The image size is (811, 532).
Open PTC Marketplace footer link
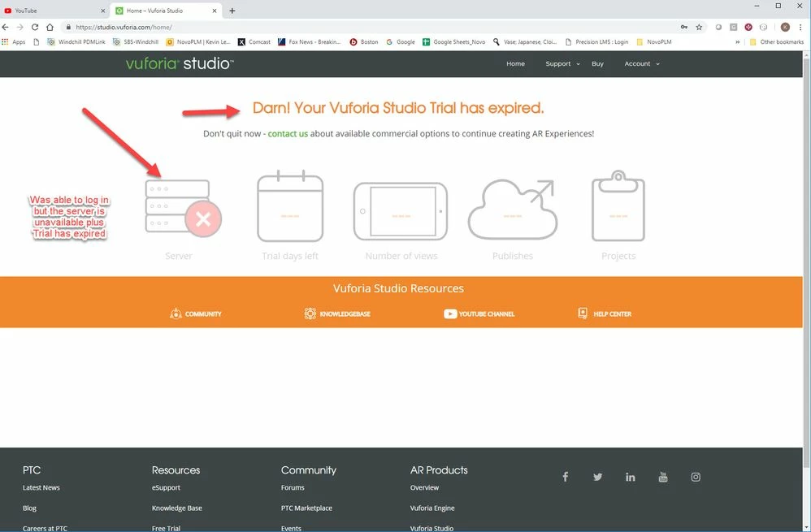[306, 508]
